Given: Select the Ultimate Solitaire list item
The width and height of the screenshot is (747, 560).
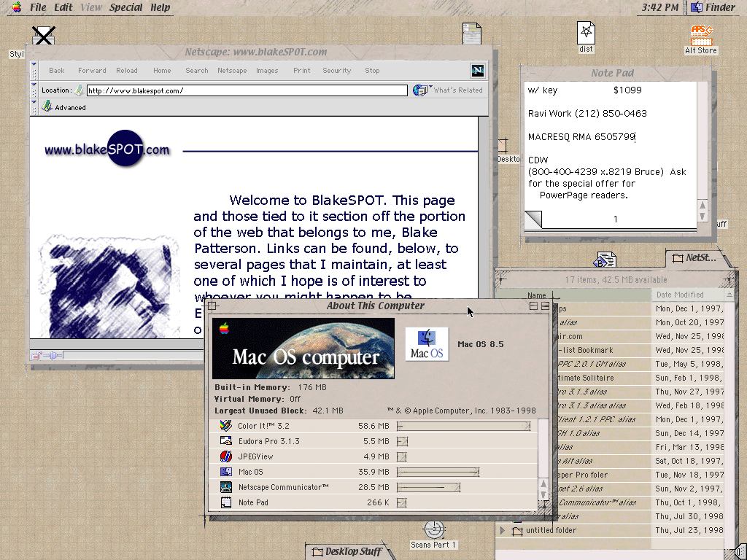Looking at the screenshot, I should [587, 378].
